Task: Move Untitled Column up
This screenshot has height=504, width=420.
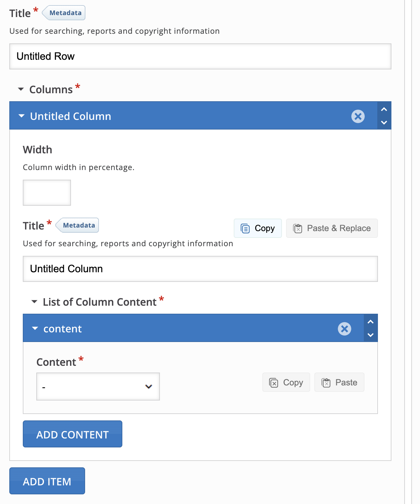Action: click(384, 110)
